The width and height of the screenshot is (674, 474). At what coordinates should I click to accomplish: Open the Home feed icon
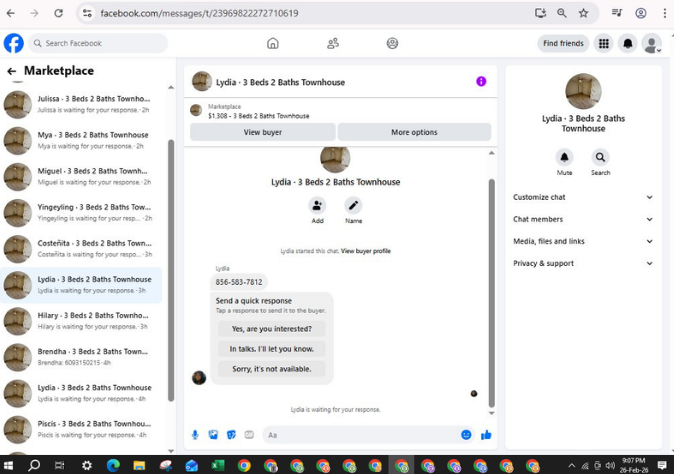pos(273,43)
